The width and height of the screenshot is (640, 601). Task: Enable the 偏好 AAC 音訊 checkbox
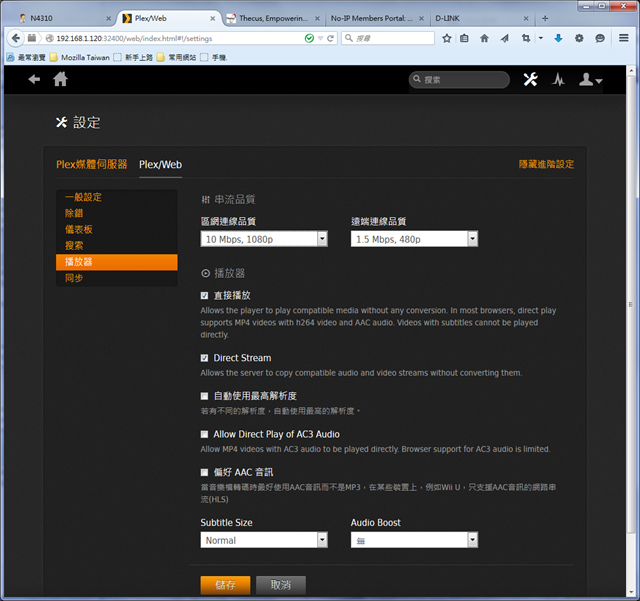point(204,472)
